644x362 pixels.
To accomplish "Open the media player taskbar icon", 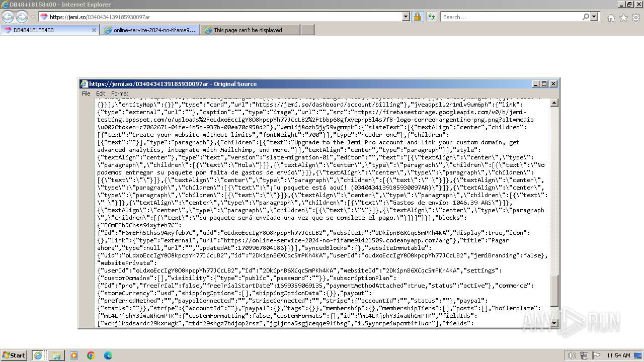I will [74, 355].
